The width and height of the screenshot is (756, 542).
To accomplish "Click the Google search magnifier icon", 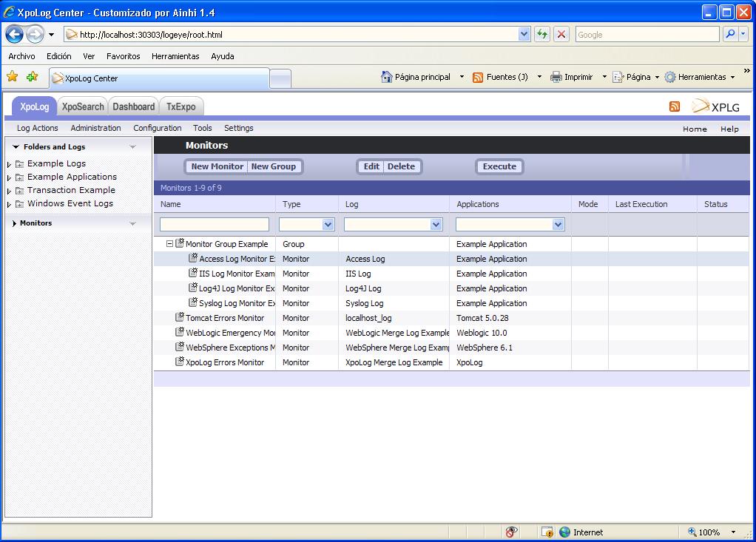I will pyautogui.click(x=730, y=34).
